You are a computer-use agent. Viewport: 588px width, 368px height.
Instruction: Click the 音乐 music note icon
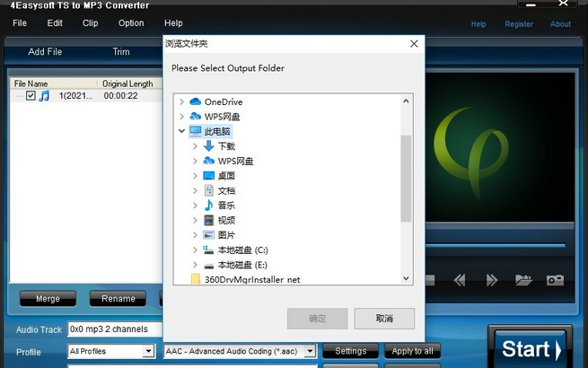pyautogui.click(x=209, y=206)
